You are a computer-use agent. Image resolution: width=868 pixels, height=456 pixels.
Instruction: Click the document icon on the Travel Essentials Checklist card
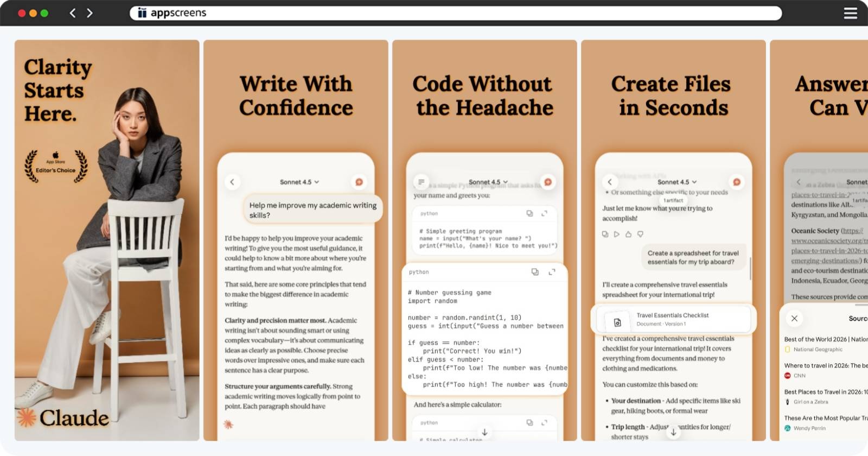coord(617,322)
